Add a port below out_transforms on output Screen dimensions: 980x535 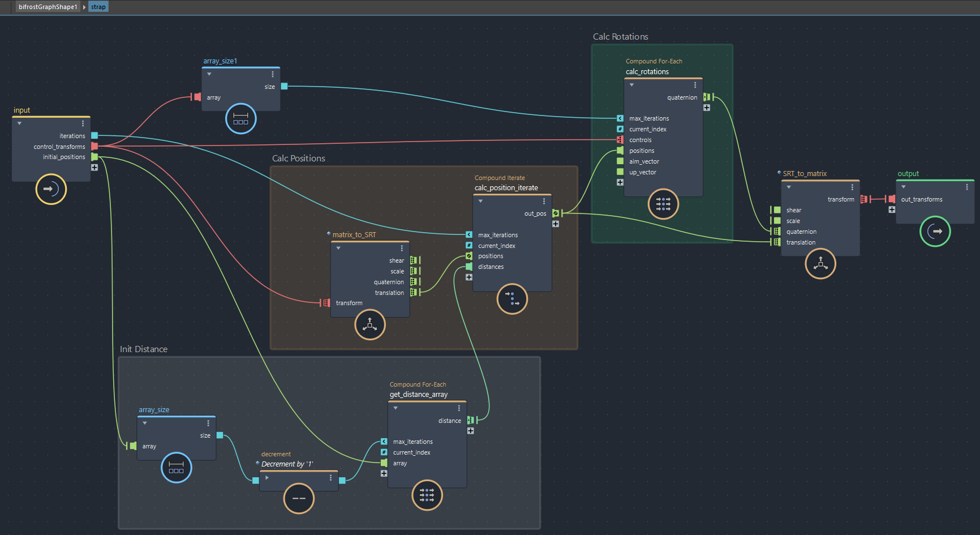892,209
